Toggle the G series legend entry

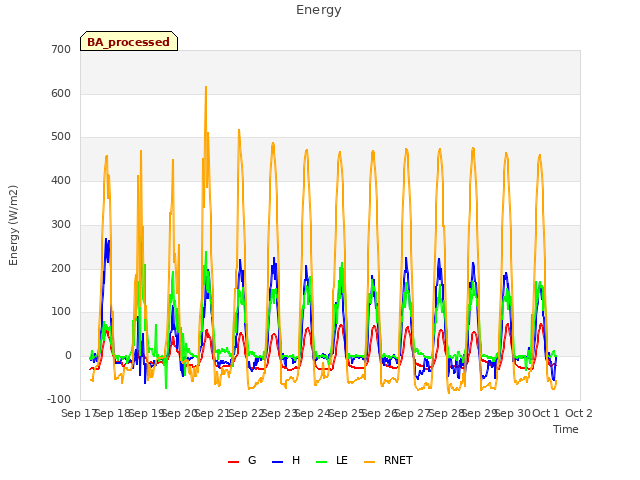[x=242, y=461]
